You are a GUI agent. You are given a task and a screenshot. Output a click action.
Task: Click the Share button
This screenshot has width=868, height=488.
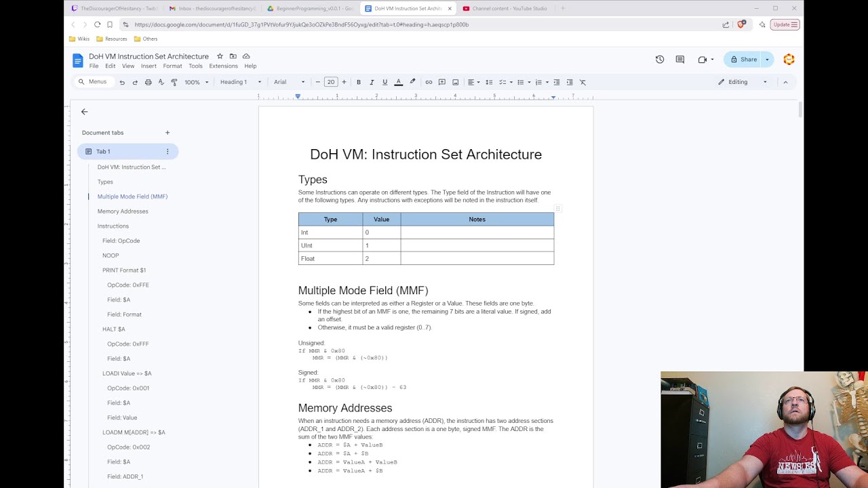(743, 60)
